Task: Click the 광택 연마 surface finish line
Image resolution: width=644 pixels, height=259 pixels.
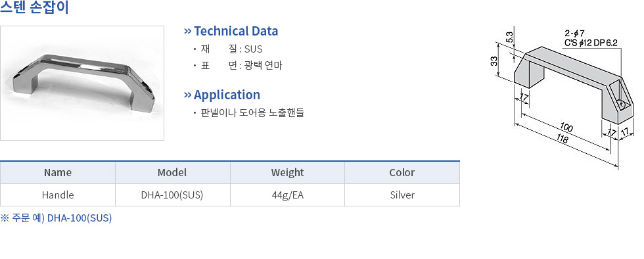Action: pyautogui.click(x=241, y=65)
